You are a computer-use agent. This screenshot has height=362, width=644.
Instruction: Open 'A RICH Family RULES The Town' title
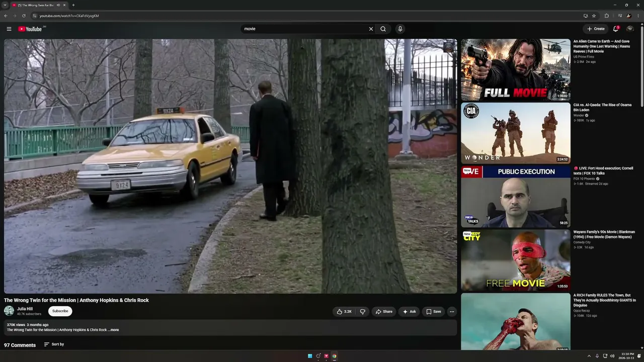coord(604,300)
